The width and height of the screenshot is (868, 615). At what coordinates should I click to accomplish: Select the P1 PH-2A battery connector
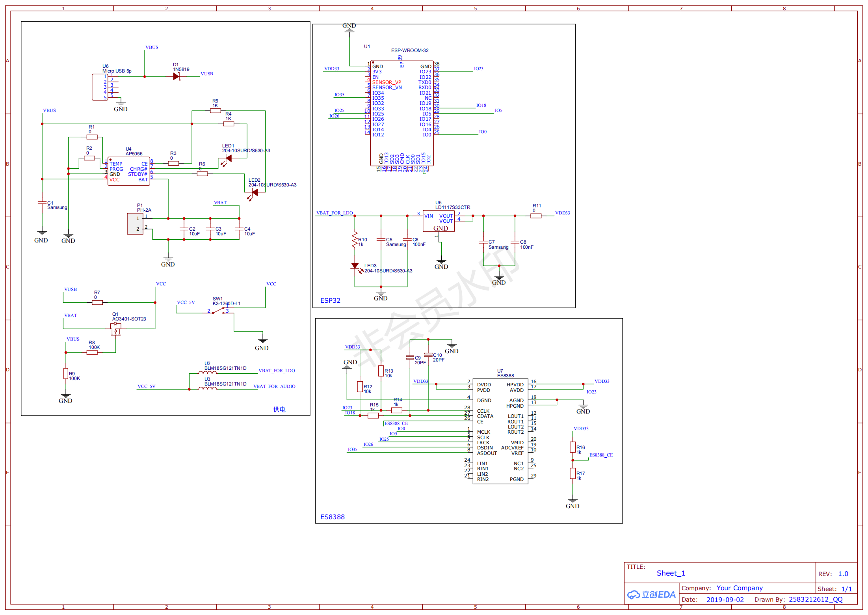pyautogui.click(x=135, y=224)
